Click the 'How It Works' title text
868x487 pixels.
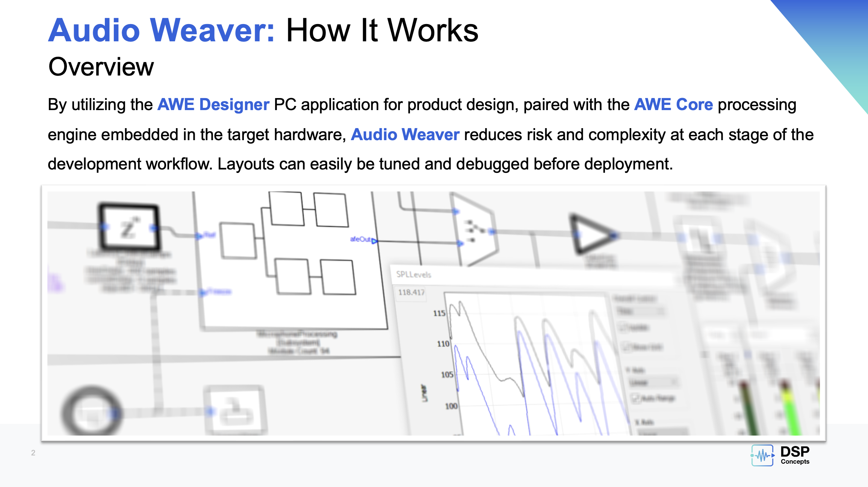click(382, 30)
